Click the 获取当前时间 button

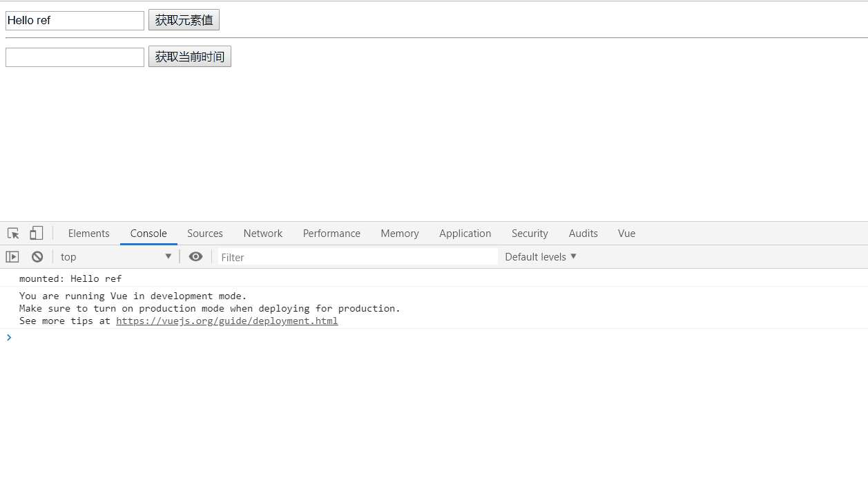pyautogui.click(x=190, y=57)
